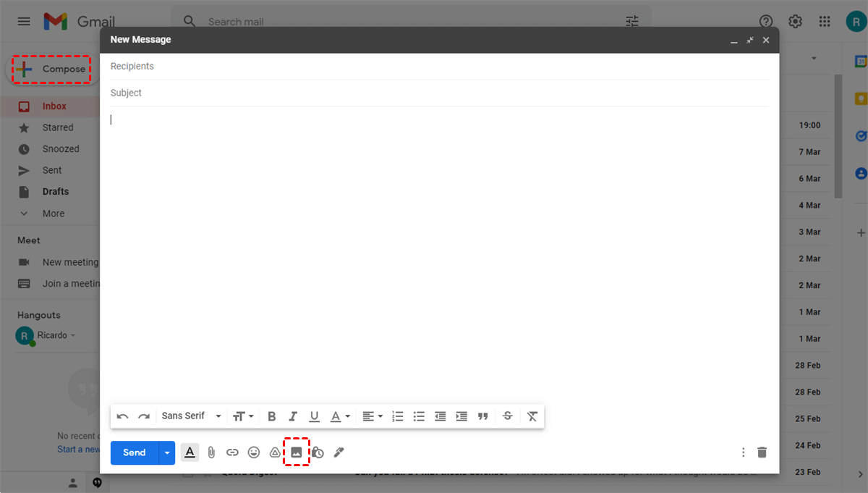868x493 pixels.
Task: Toggle strikethrough formatting
Action: (507, 416)
